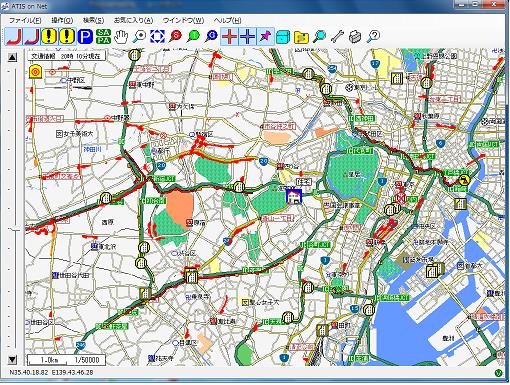
Task: Click the blue G goal-point pin
Action: pyautogui.click(x=211, y=36)
